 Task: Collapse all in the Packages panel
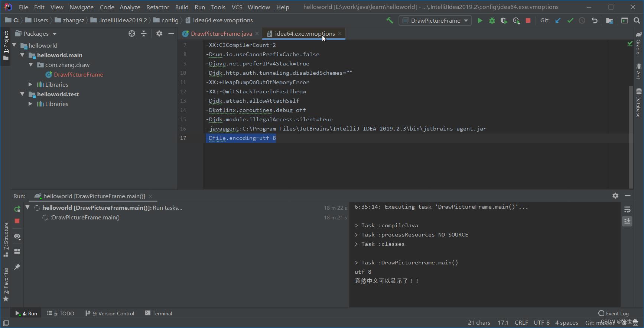[x=144, y=33]
